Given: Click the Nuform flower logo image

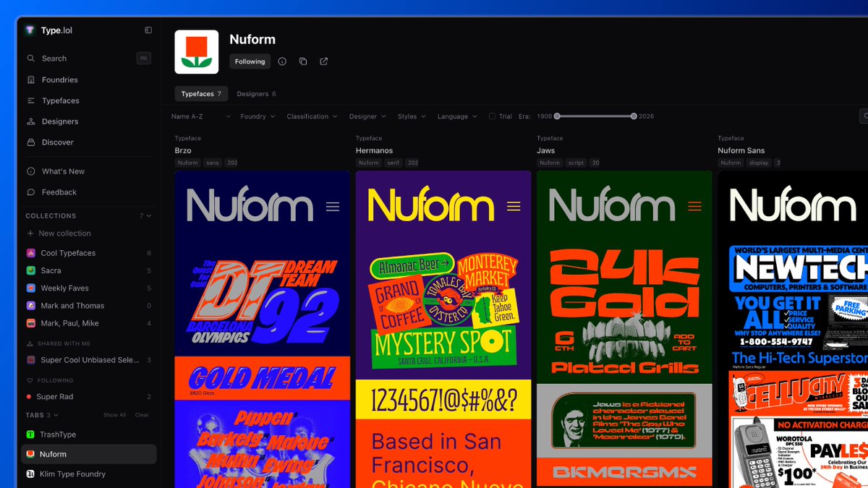Looking at the screenshot, I should tap(197, 52).
